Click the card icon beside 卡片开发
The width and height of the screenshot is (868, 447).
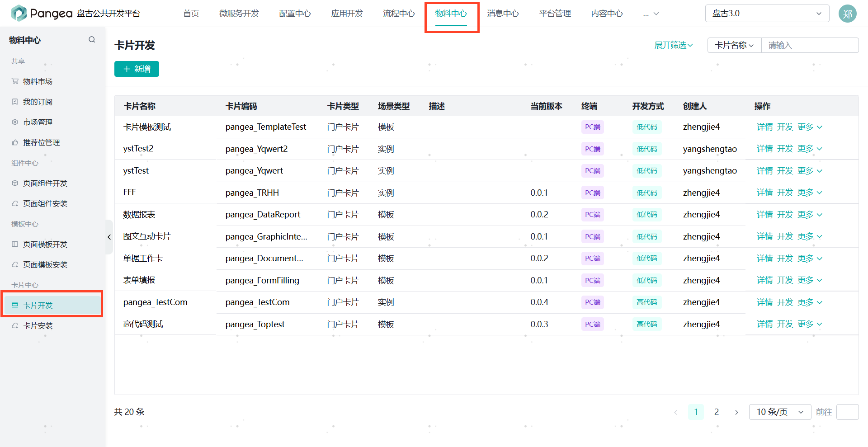coord(15,305)
